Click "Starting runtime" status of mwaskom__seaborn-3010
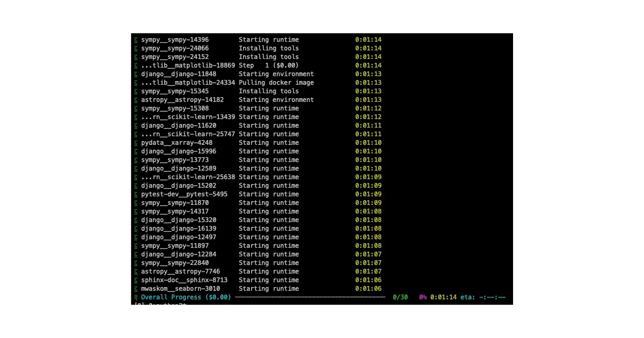 (x=269, y=289)
